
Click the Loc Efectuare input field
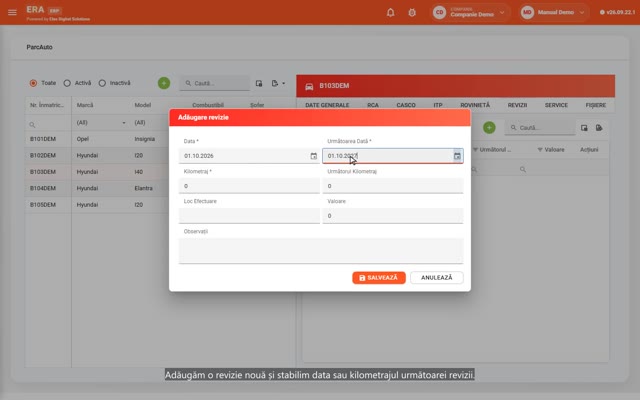(x=249, y=216)
